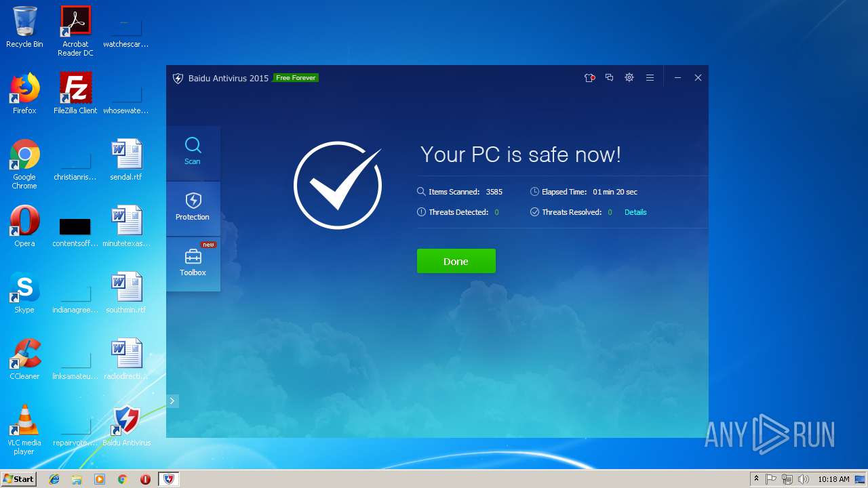This screenshot has height=488, width=868.
Task: Click the Your PC is safe now! heading
Action: click(x=521, y=155)
